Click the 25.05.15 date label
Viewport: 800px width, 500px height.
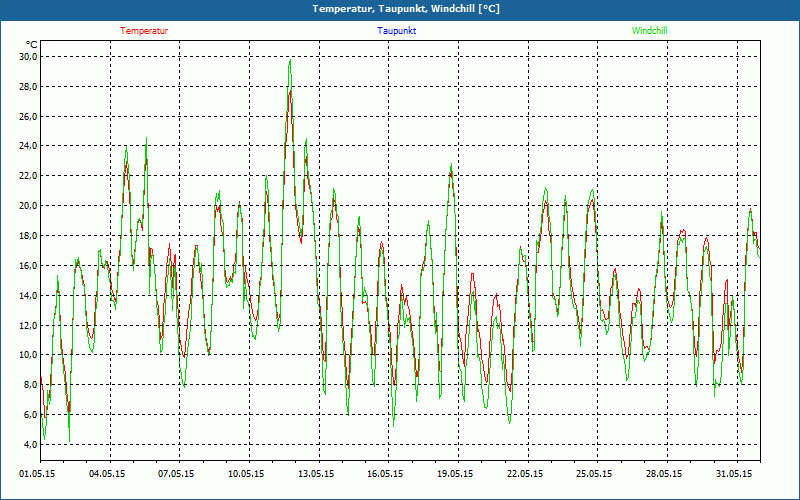click(594, 474)
